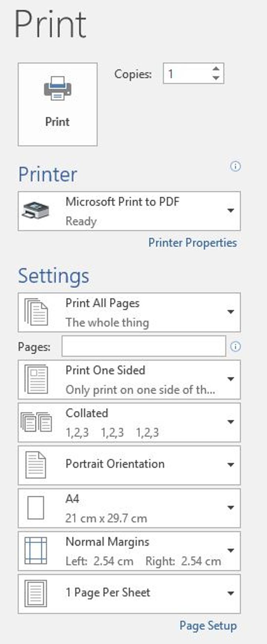
Task: Open the Print One Sided dropdown arrow
Action: click(x=231, y=379)
